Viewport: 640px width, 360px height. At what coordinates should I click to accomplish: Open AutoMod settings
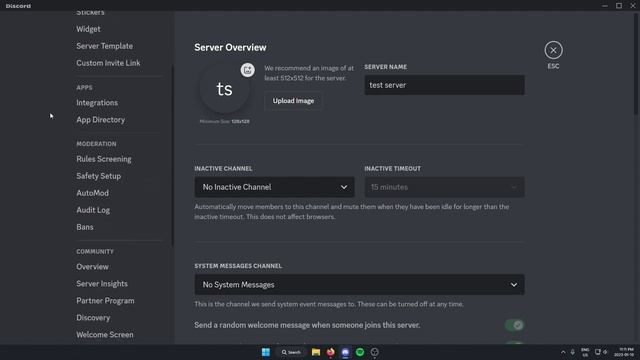tap(92, 193)
